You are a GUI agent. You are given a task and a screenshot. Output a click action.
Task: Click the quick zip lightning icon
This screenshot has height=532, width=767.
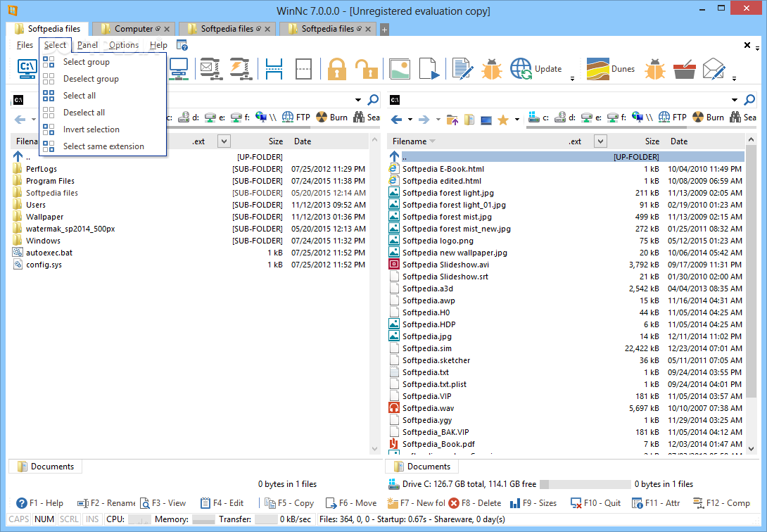tap(240, 68)
